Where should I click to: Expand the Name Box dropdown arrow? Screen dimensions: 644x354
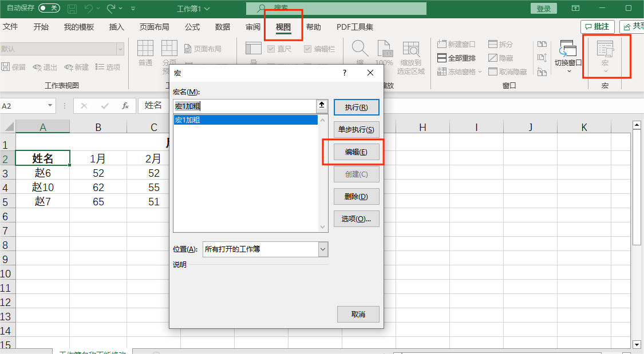pos(50,106)
